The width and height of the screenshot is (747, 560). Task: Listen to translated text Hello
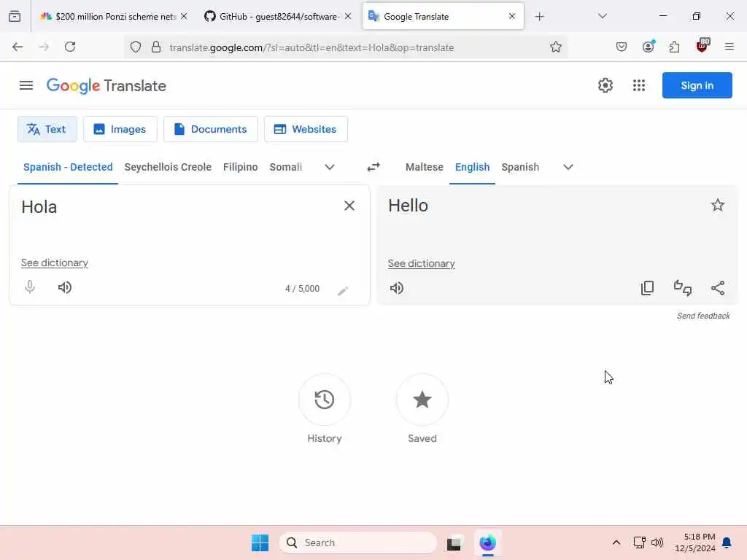point(396,288)
